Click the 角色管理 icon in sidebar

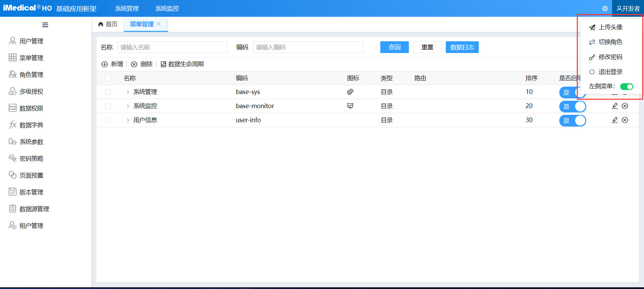tap(12, 75)
